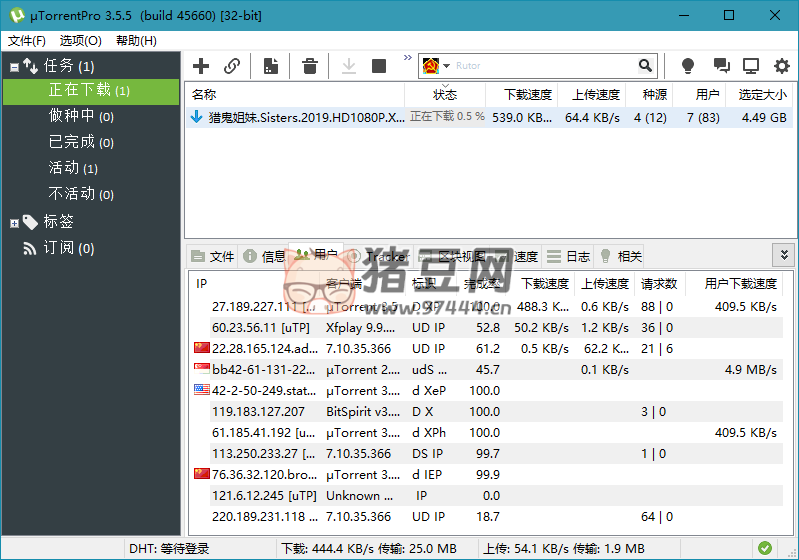Collapse the detail pane with chevron button
Screen dimensions: 799x560
pos(783,255)
